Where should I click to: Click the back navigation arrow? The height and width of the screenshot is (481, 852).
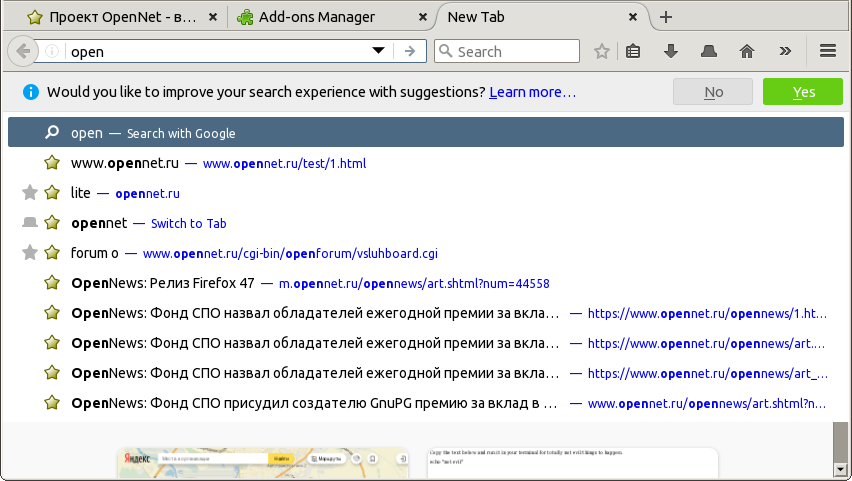pyautogui.click(x=23, y=51)
